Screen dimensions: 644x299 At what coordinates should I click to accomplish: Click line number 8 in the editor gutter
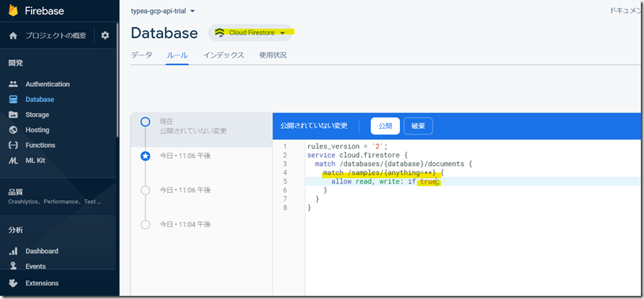(285, 208)
